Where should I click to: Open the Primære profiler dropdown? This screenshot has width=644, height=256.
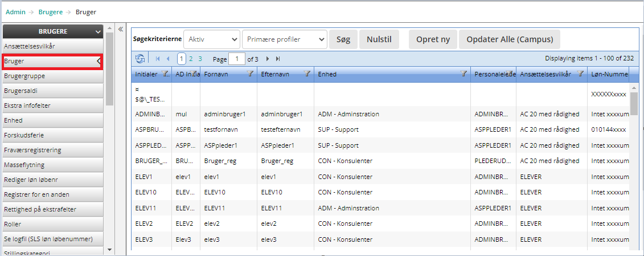[x=284, y=39]
